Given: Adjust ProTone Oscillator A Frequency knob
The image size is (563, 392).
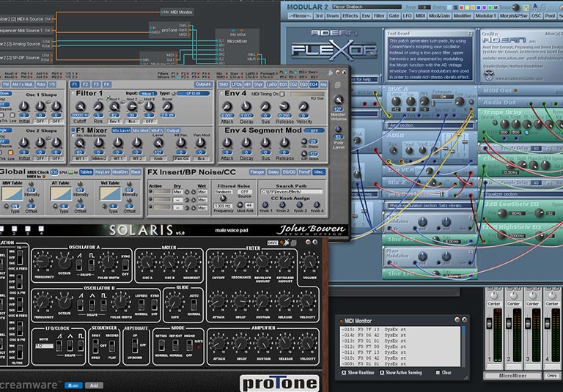Looking at the screenshot, I should [43, 262].
